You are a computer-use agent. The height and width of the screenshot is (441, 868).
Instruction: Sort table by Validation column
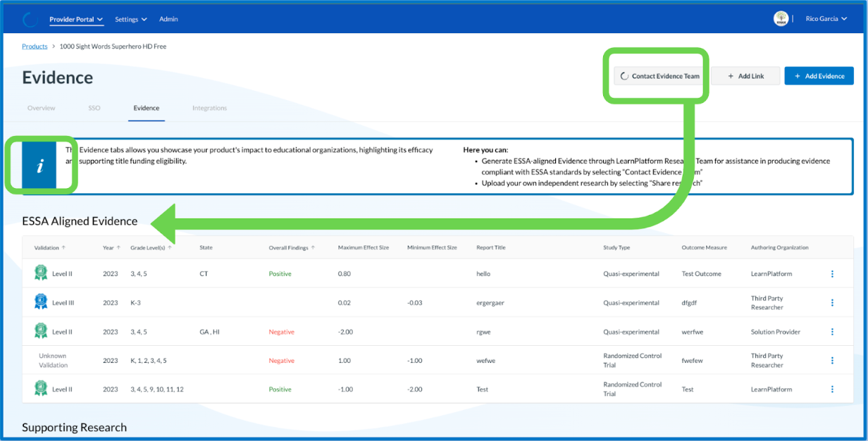50,248
